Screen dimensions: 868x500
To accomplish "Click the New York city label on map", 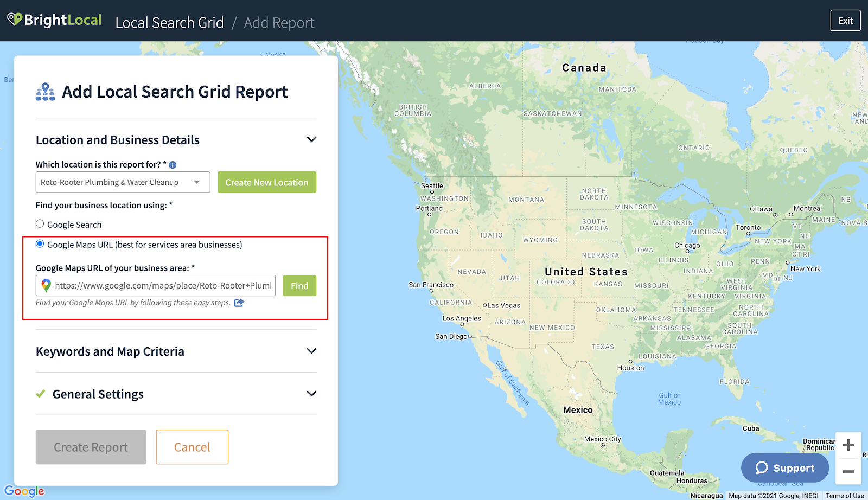I will coord(806,269).
